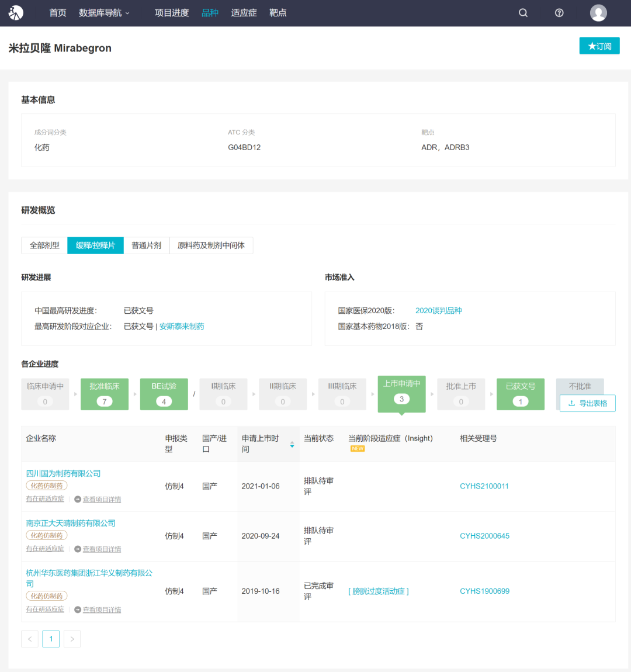Select the 品种 navigation item

[x=210, y=13]
